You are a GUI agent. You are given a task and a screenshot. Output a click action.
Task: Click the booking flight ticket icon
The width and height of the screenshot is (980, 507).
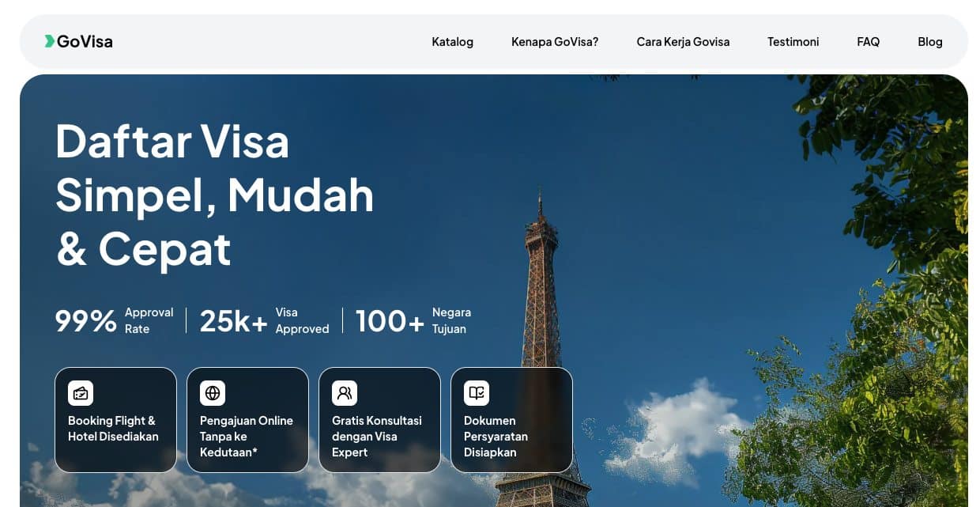(x=81, y=393)
